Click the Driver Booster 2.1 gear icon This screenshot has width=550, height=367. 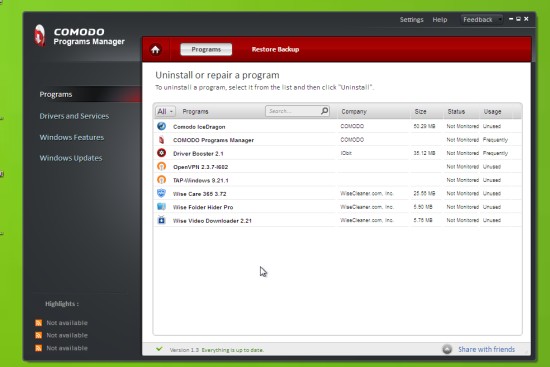coord(161,153)
